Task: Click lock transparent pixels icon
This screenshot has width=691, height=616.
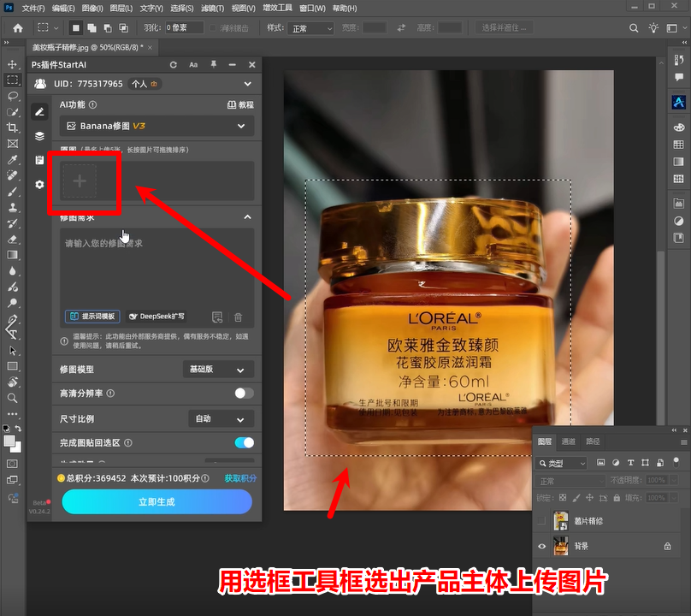Action: [x=563, y=498]
